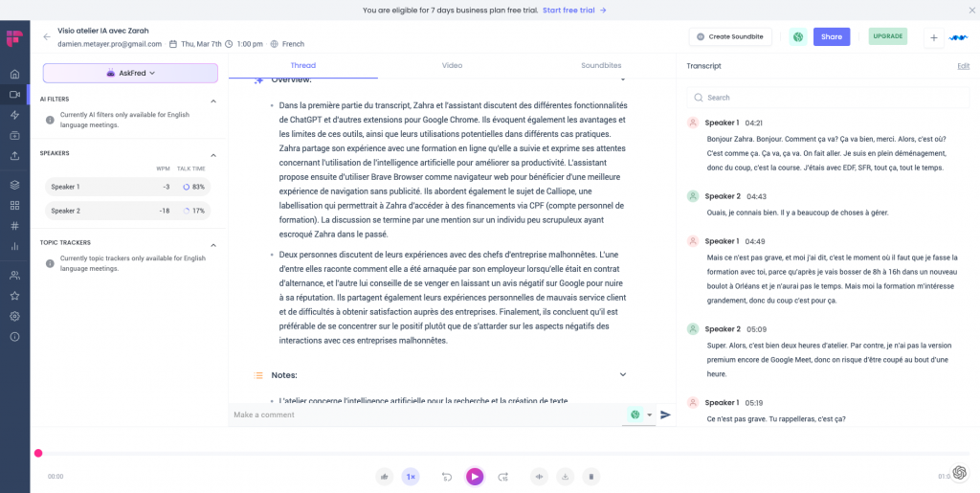Open the Home icon in the sidebar
Image resolution: width=980 pixels, height=493 pixels.
[x=14, y=74]
